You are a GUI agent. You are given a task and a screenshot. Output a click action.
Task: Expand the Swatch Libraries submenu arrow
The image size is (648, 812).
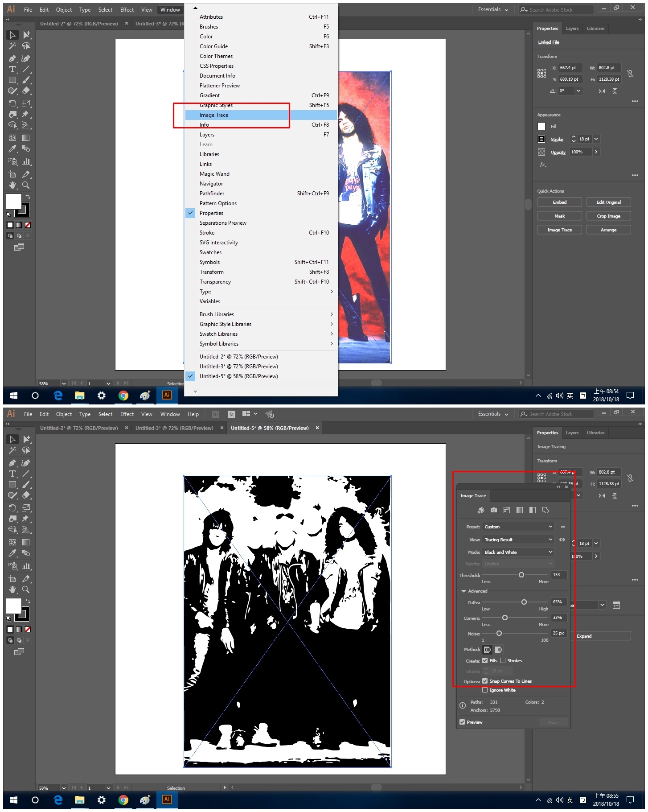pyautogui.click(x=332, y=334)
